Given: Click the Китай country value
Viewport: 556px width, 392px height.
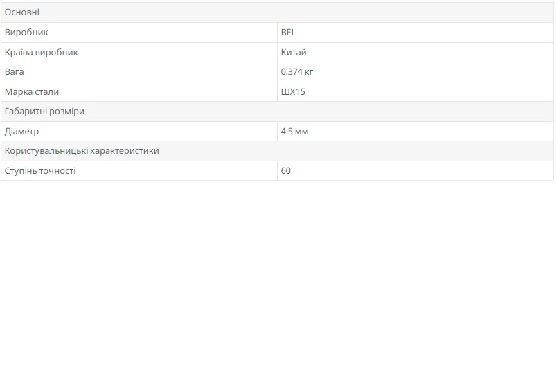Looking at the screenshot, I should tap(294, 52).
